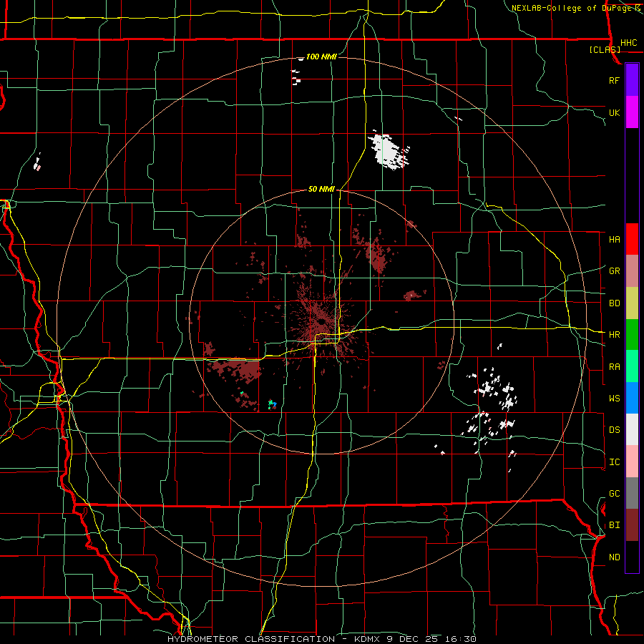This screenshot has height=644, width=644.
Task: Click the large white dry-snow echo patch
Action: coord(388,152)
